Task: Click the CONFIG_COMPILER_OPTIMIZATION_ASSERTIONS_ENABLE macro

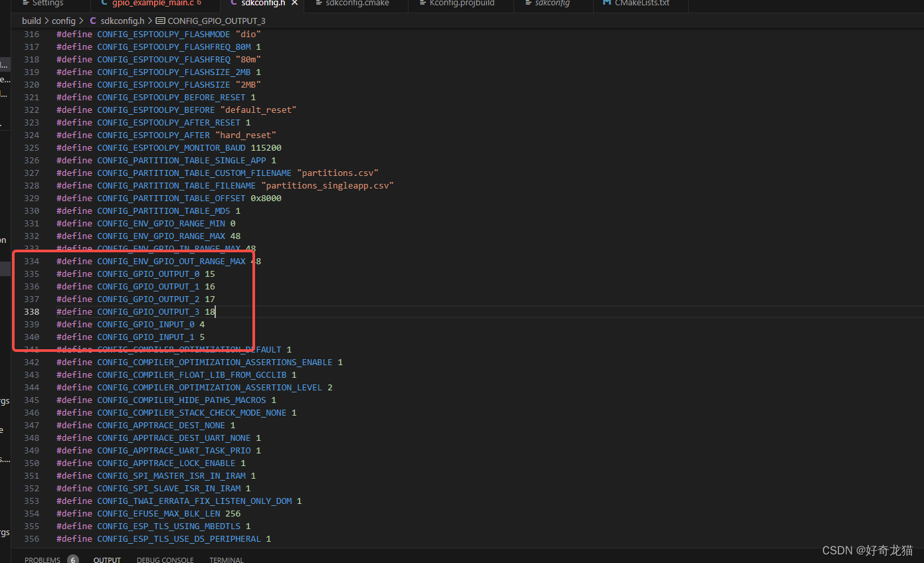Action: 215,362
